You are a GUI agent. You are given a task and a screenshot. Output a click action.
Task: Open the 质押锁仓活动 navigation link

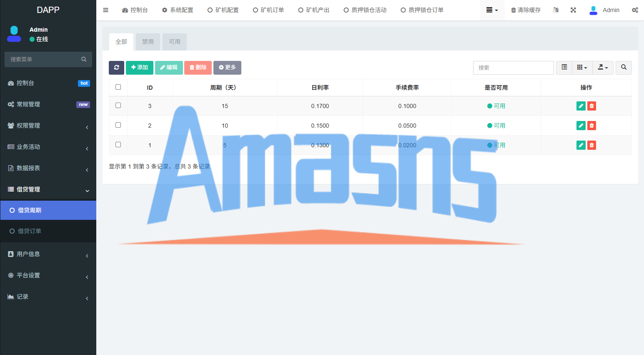(x=365, y=10)
